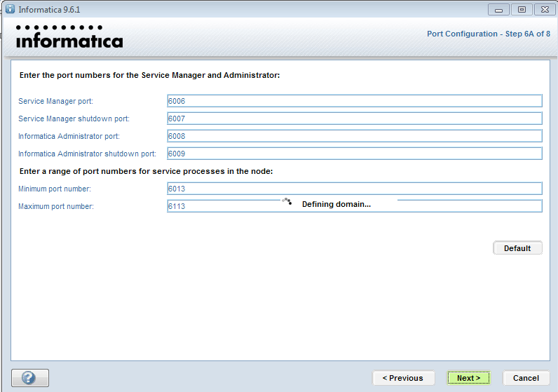Click the Service Manager port field
This screenshot has width=558, height=392.
pos(355,101)
